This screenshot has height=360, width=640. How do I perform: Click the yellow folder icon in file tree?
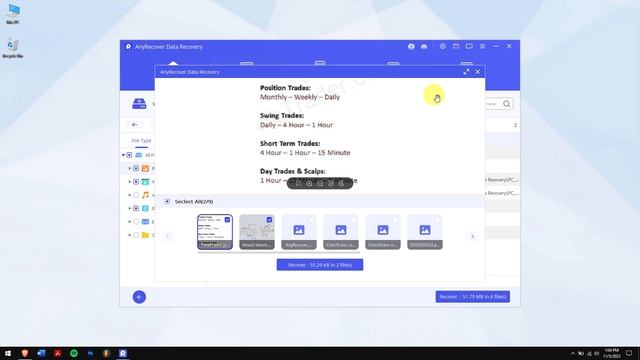coord(145,235)
